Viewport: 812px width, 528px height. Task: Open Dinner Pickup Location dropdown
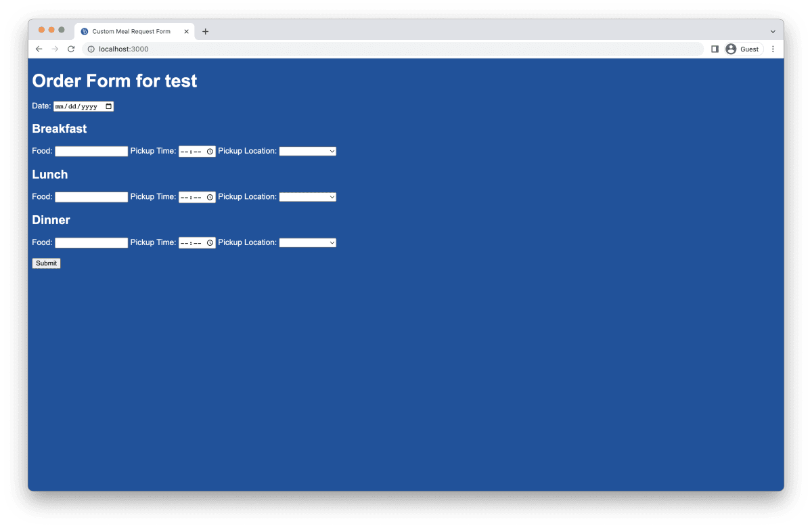pos(308,242)
